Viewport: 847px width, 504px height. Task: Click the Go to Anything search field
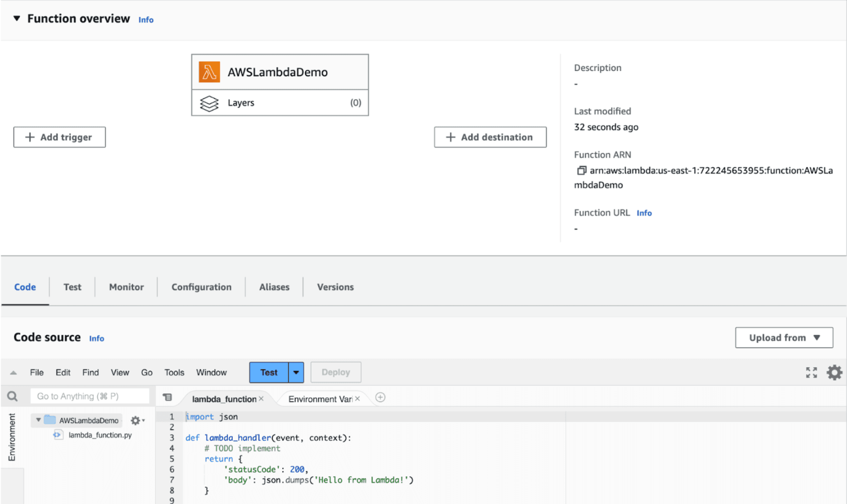click(89, 396)
